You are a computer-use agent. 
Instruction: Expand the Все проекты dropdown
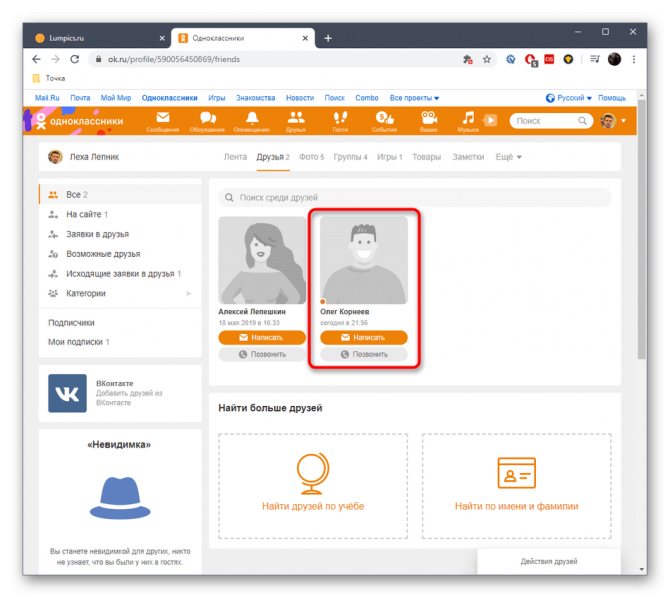(414, 98)
